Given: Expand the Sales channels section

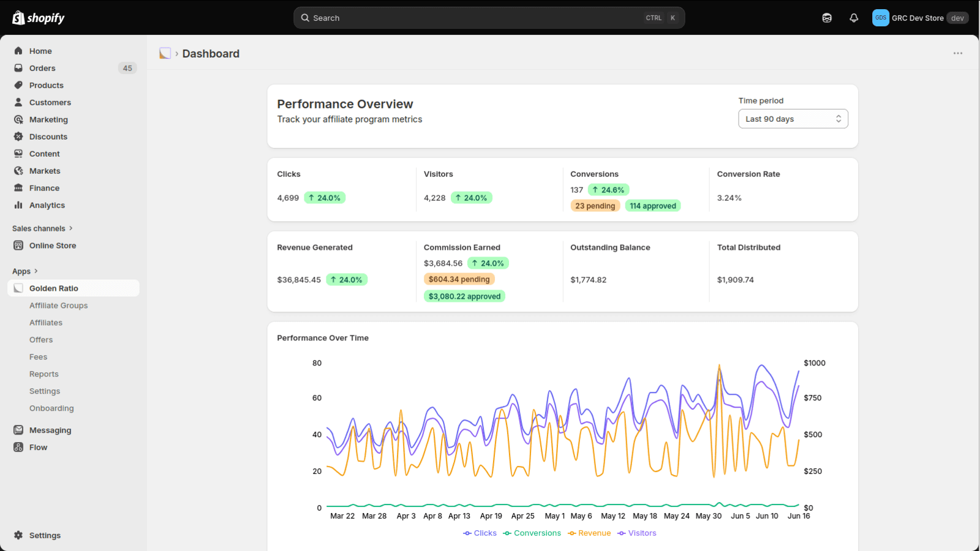Looking at the screenshot, I should coord(42,228).
